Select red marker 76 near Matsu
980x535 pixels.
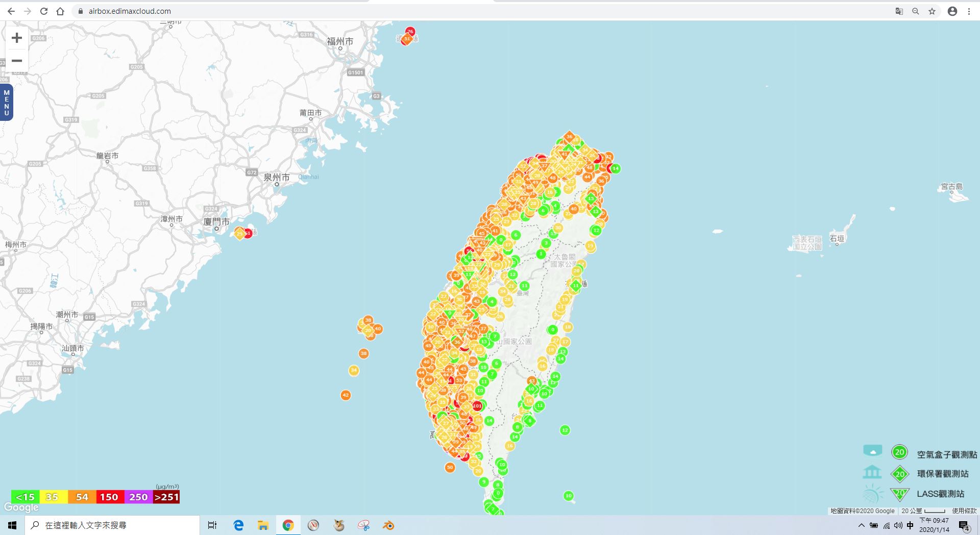pos(410,32)
